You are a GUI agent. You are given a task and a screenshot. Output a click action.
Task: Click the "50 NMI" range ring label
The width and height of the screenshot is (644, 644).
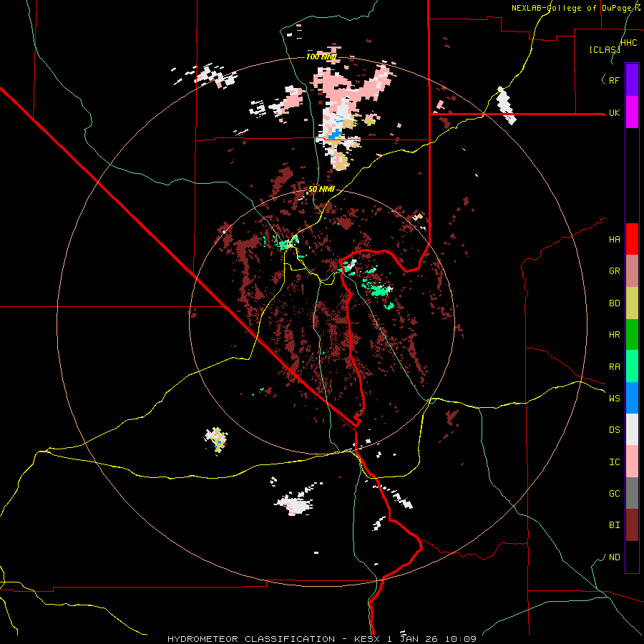321,190
